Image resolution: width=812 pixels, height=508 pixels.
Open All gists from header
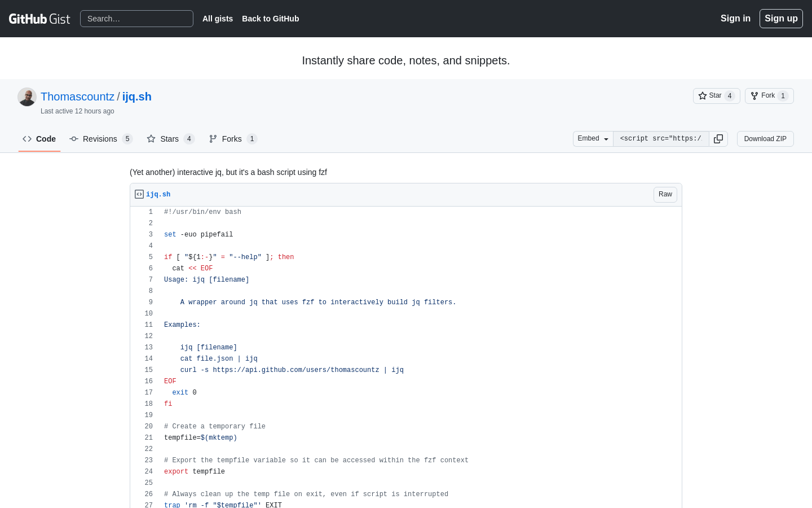pos(218,19)
